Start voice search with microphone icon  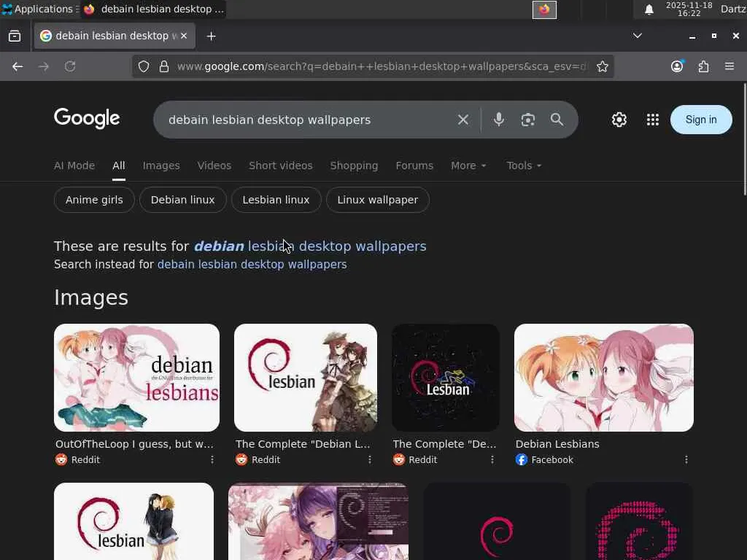[498, 120]
